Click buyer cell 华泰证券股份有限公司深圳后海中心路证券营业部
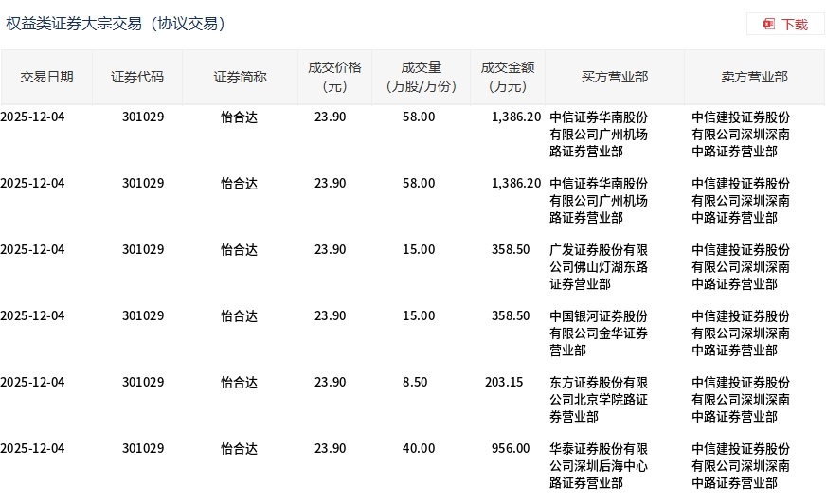The width and height of the screenshot is (826, 504). 599,466
